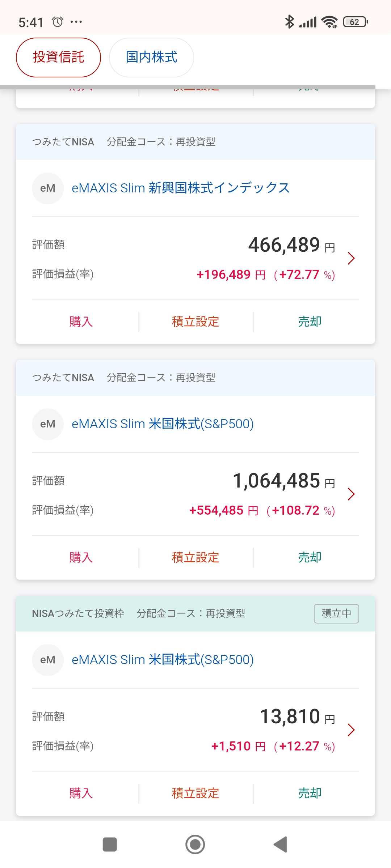Image resolution: width=391 pixels, height=868 pixels.
Task: Switch to the 国内株式 tab
Action: pos(151,57)
